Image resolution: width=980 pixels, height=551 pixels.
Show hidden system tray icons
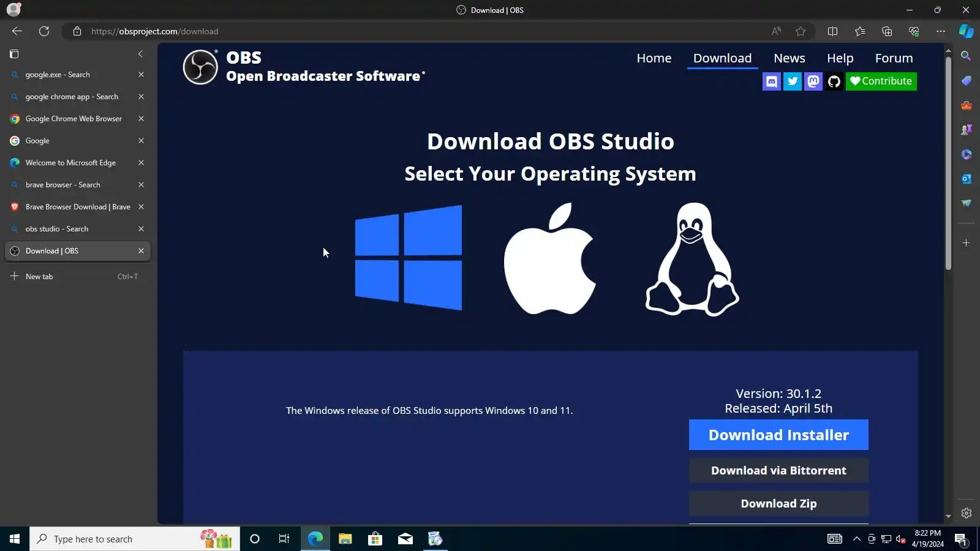click(x=856, y=539)
